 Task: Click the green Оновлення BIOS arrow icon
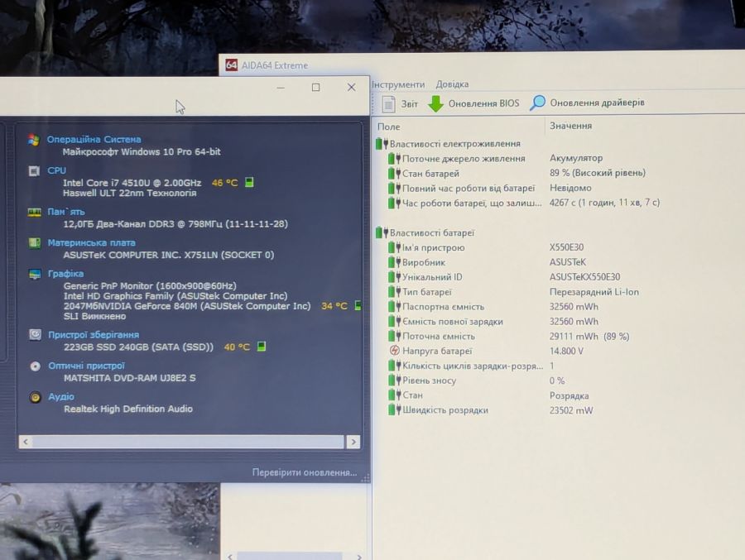point(435,103)
